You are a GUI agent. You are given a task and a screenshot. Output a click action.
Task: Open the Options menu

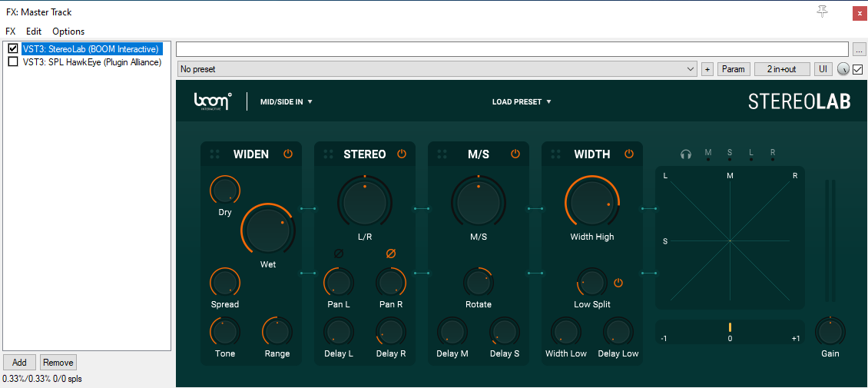(x=68, y=32)
